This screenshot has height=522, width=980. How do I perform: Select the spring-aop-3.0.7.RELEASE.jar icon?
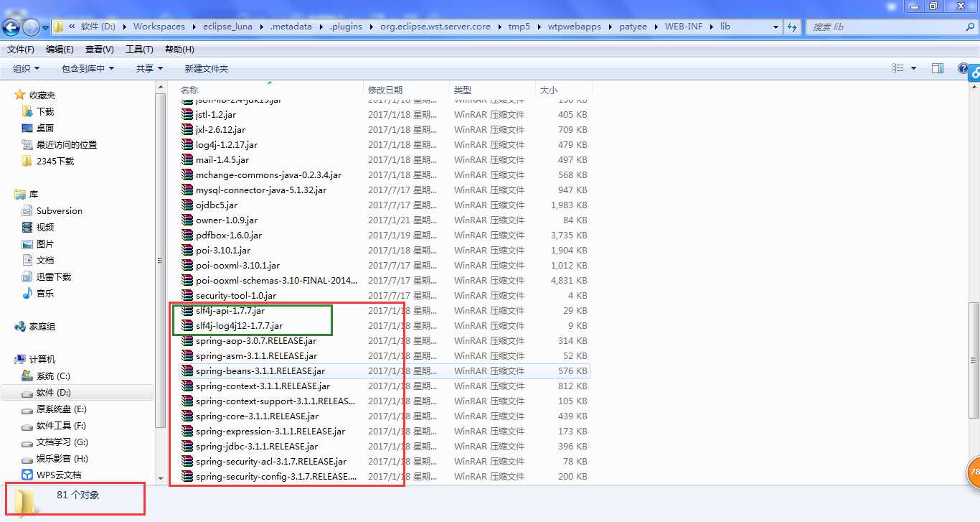click(x=187, y=340)
